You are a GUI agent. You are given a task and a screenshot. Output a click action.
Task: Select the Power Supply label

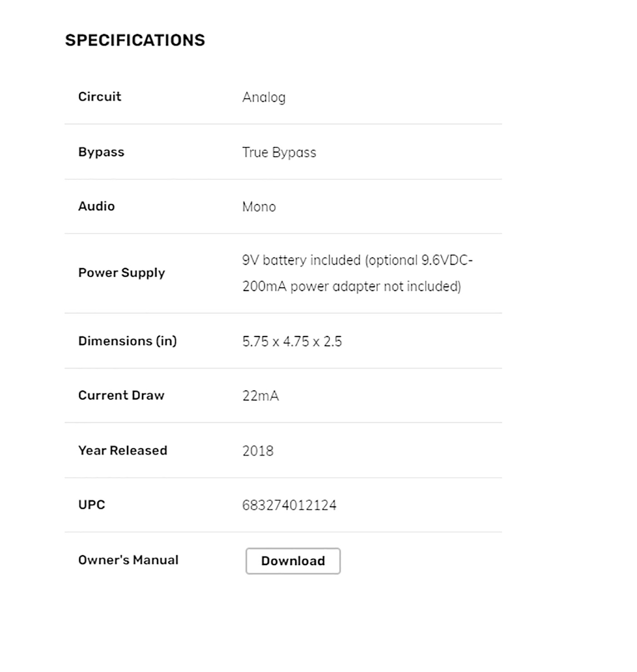point(121,273)
